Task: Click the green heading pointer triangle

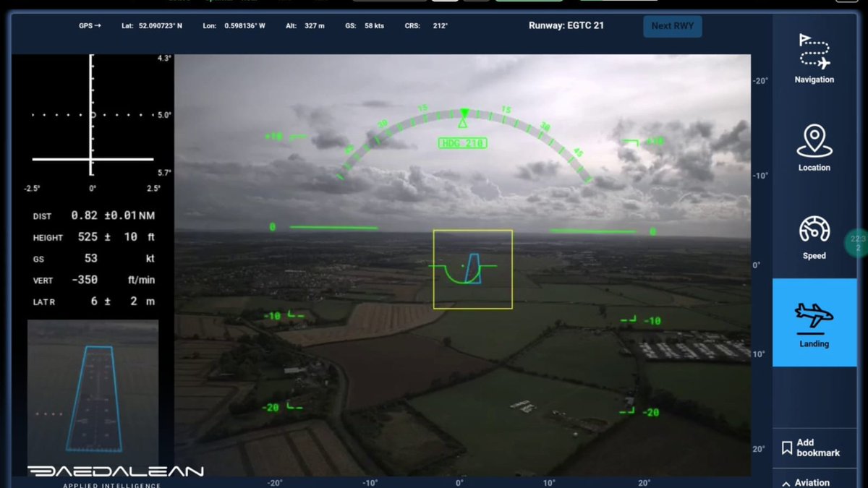Action: 464,114
